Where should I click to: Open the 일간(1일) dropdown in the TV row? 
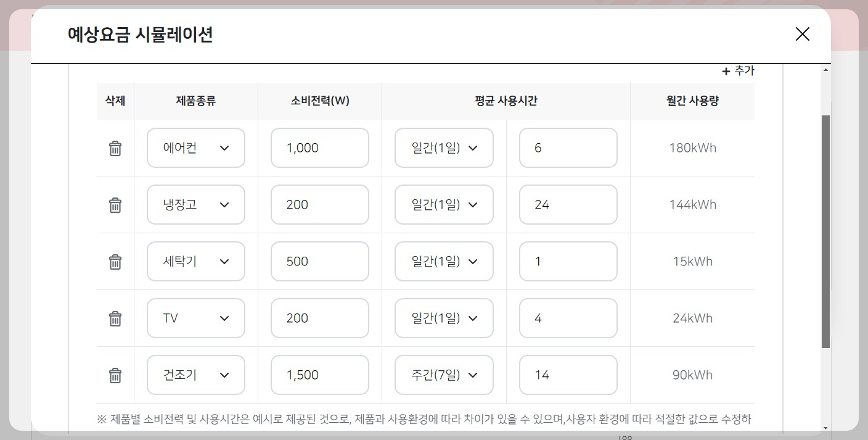pyautogui.click(x=443, y=318)
